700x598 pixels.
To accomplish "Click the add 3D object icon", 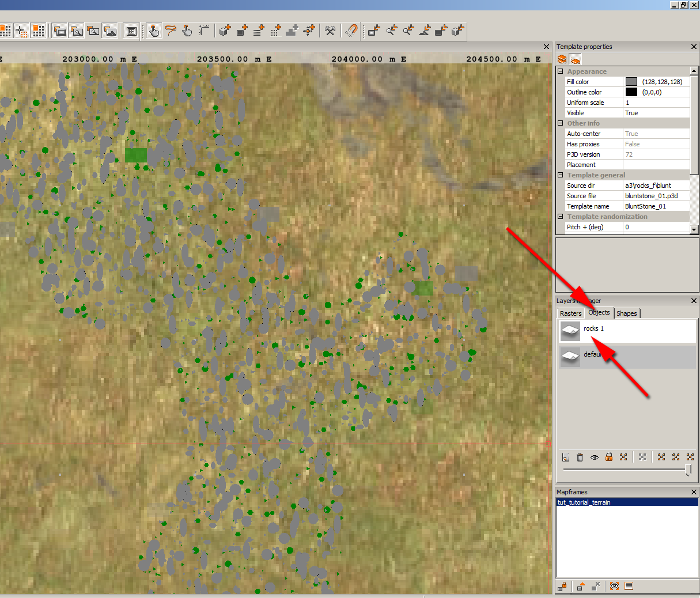I will click(225, 31).
